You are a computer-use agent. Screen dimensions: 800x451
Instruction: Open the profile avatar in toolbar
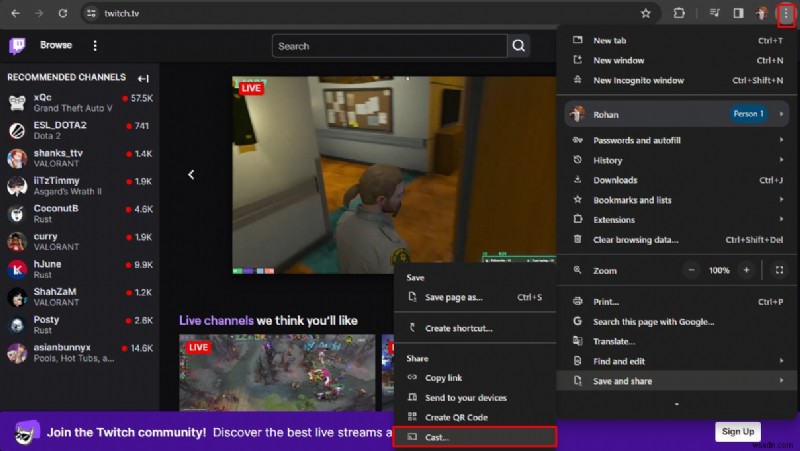762,13
